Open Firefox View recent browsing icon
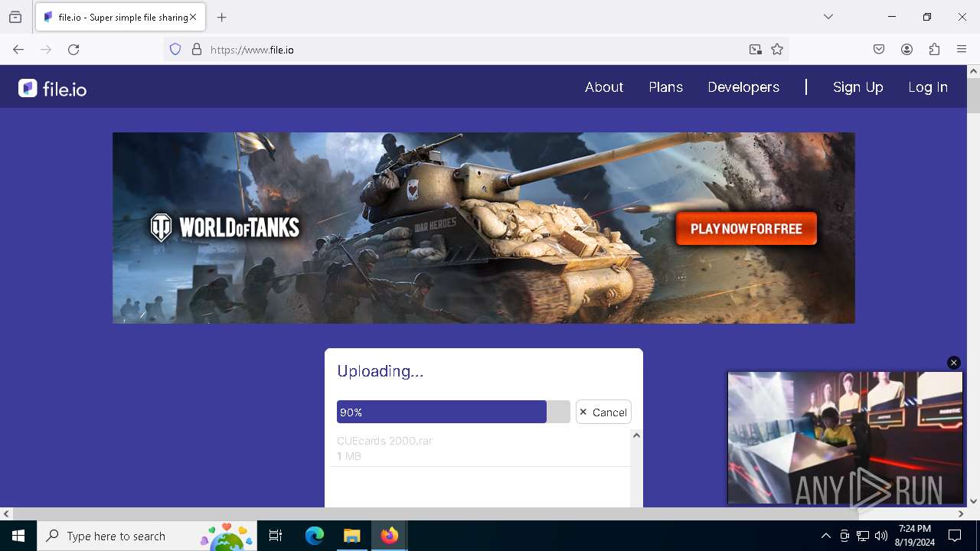The image size is (980, 551). [x=15, y=17]
